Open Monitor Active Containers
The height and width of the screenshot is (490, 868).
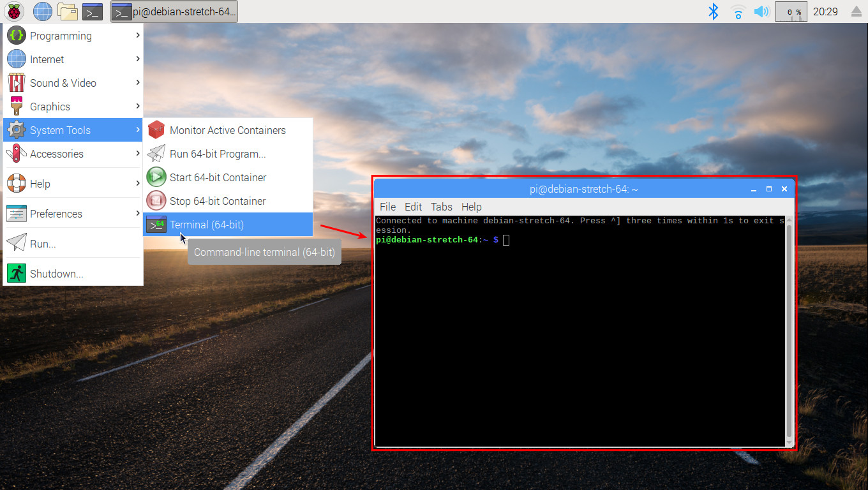coord(228,130)
